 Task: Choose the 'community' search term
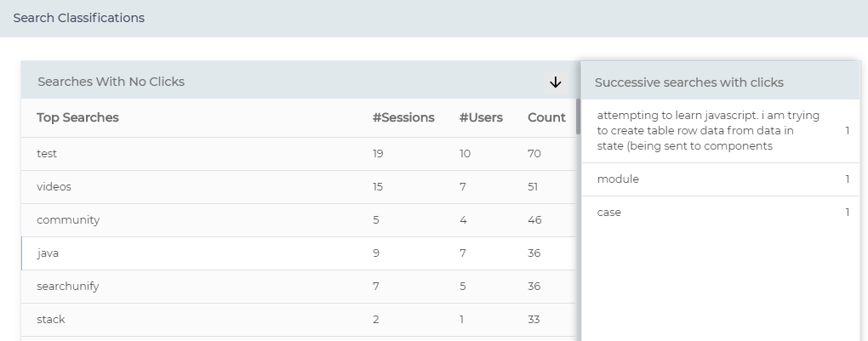(x=68, y=220)
